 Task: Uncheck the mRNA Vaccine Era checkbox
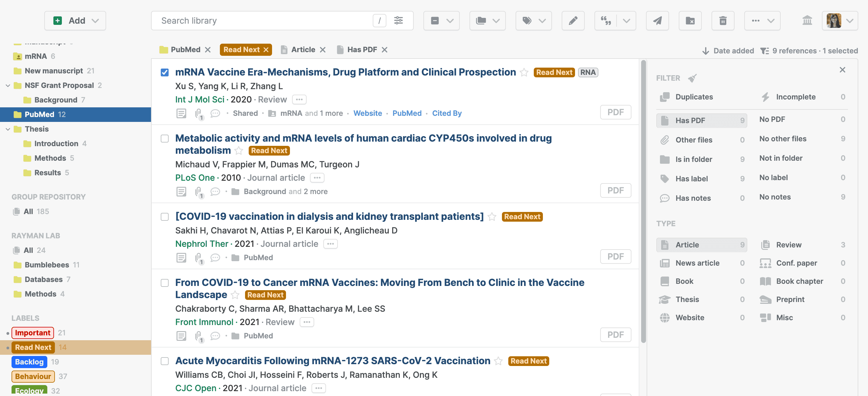coord(164,72)
